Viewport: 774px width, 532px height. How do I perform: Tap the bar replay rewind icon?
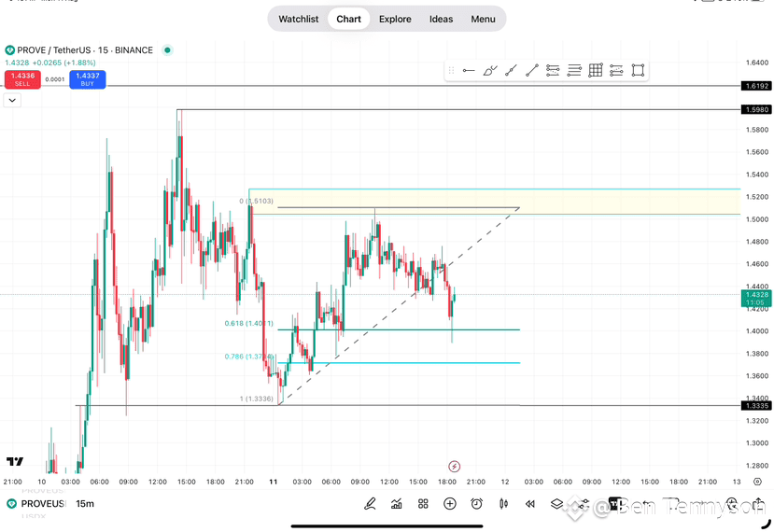(x=530, y=504)
